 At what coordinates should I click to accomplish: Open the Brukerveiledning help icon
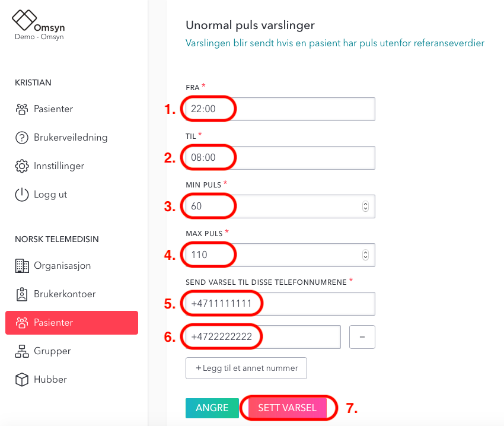point(22,138)
